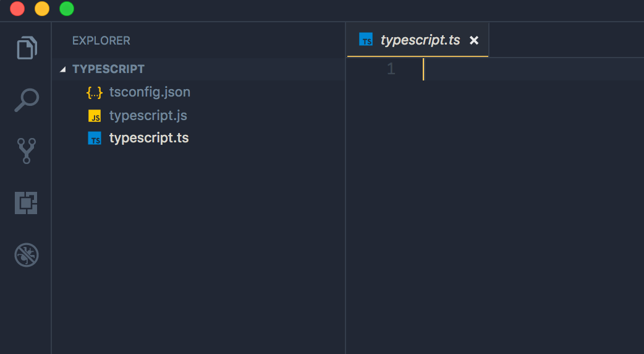Click the green window zoom button

[x=67, y=9]
